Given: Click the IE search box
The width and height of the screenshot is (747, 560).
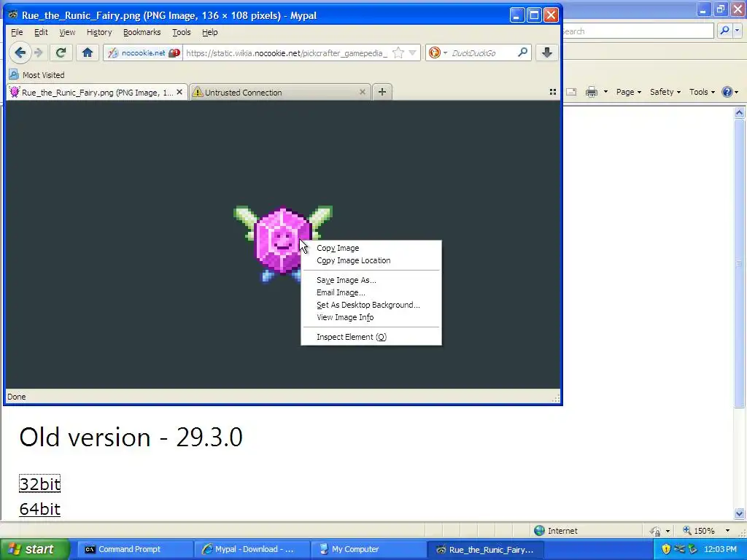Looking at the screenshot, I should coord(638,31).
